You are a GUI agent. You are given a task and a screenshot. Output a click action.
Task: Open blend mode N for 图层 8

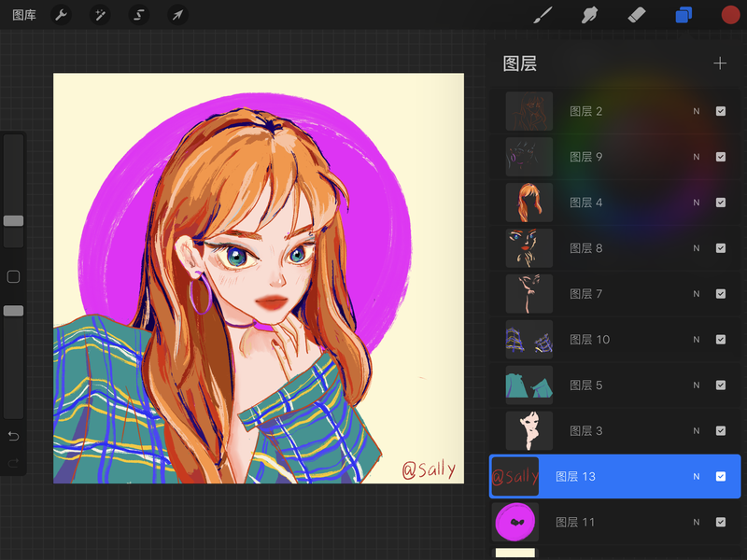[697, 248]
